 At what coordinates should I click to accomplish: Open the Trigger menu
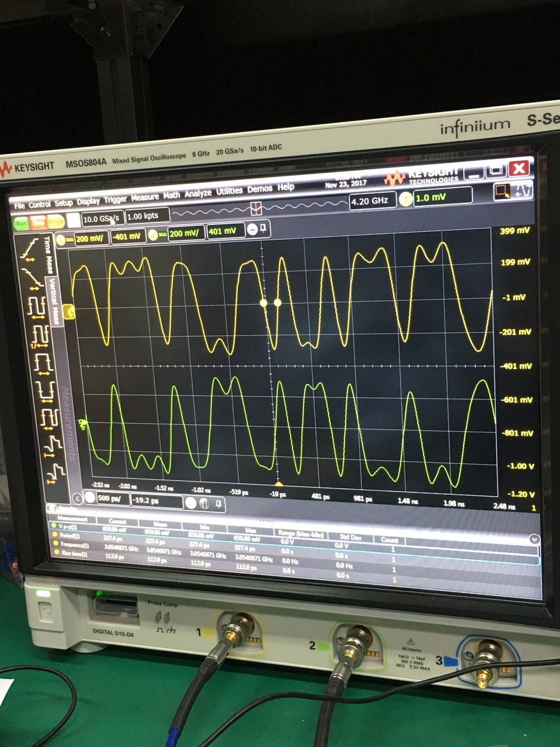pyautogui.click(x=115, y=200)
